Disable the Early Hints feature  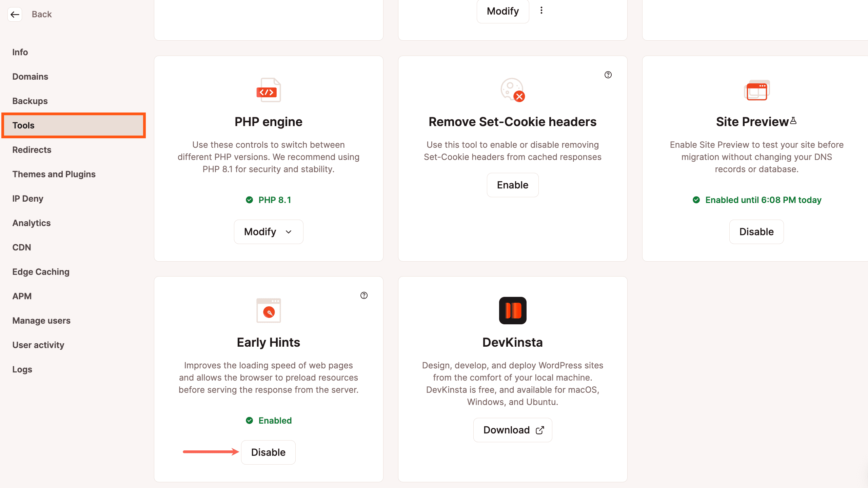point(268,452)
